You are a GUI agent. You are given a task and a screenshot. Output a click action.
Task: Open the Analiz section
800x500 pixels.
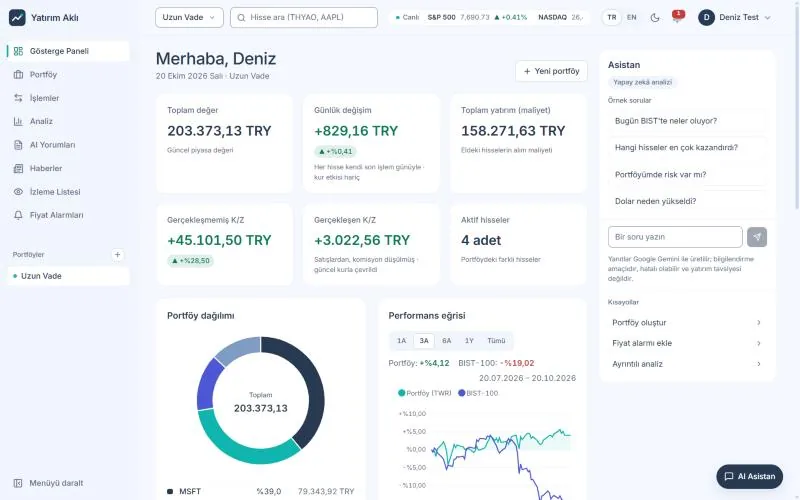68,121
